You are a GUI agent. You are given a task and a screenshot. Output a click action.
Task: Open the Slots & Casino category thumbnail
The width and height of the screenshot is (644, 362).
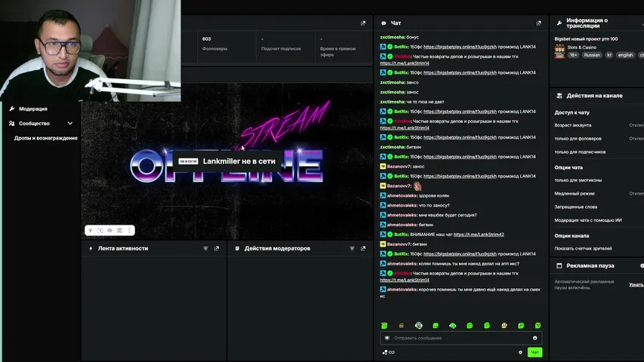pyautogui.click(x=559, y=51)
